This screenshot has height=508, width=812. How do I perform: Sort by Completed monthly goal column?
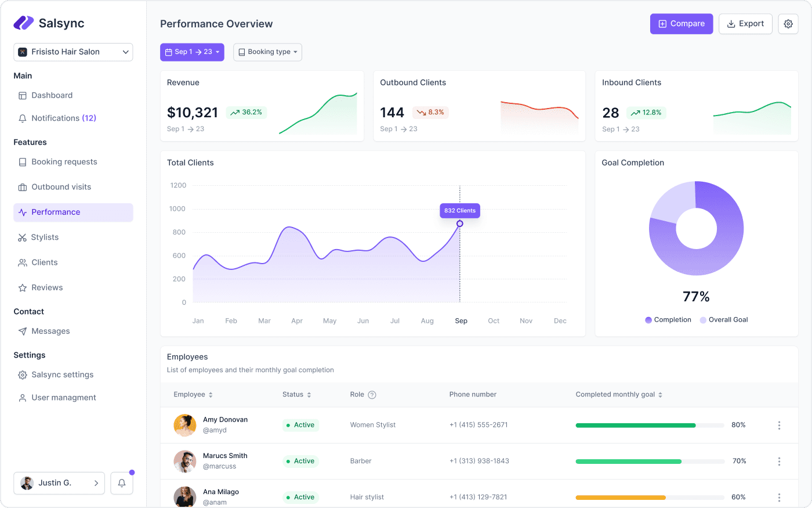coord(619,395)
